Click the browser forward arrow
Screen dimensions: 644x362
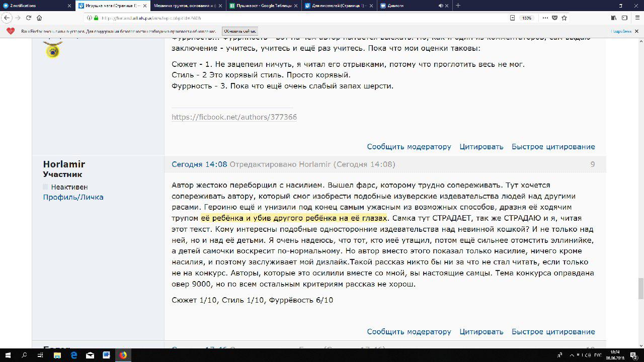coord(18,18)
